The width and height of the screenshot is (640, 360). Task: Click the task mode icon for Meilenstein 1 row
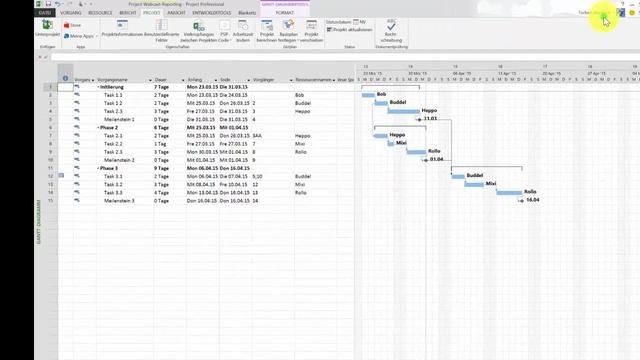(x=77, y=119)
